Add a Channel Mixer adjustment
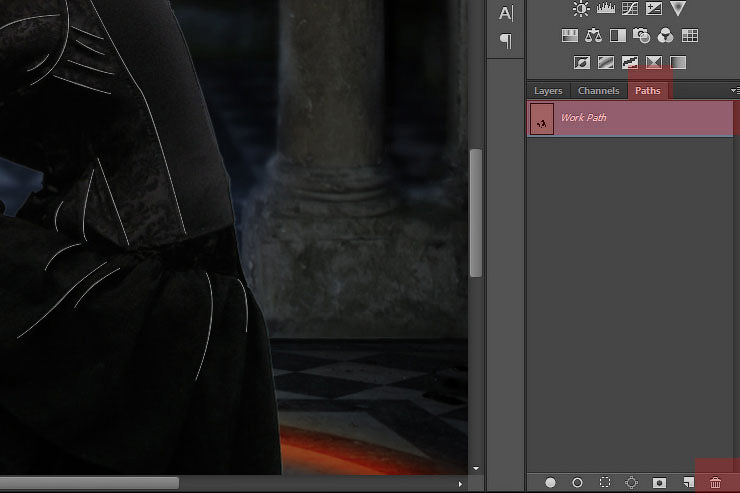 click(666, 36)
